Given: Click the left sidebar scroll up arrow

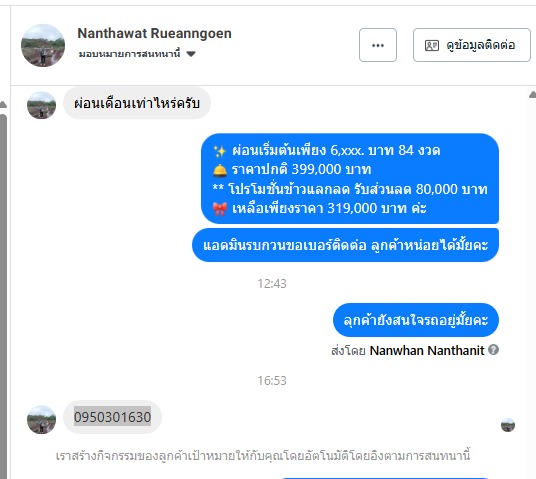Looking at the screenshot, I should tap(3, 105).
